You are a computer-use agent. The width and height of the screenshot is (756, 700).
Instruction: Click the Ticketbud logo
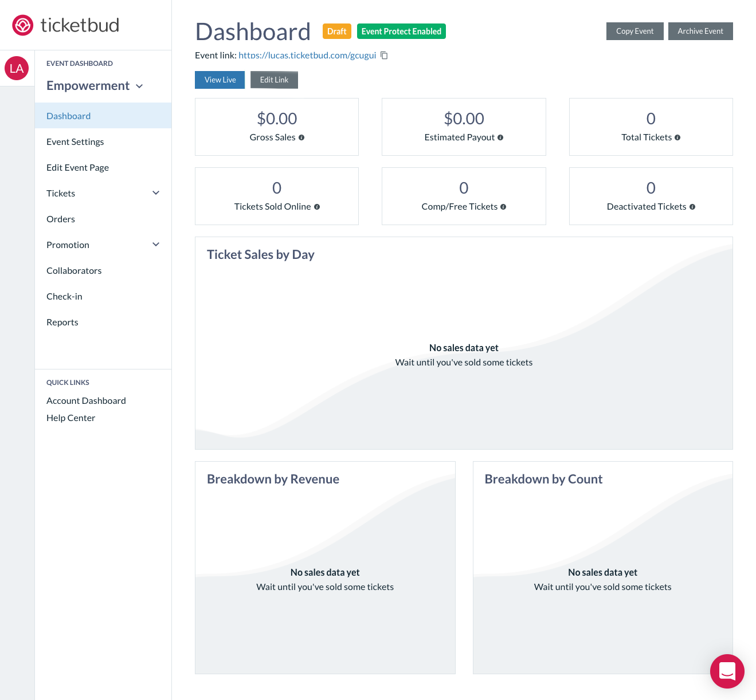click(x=65, y=25)
